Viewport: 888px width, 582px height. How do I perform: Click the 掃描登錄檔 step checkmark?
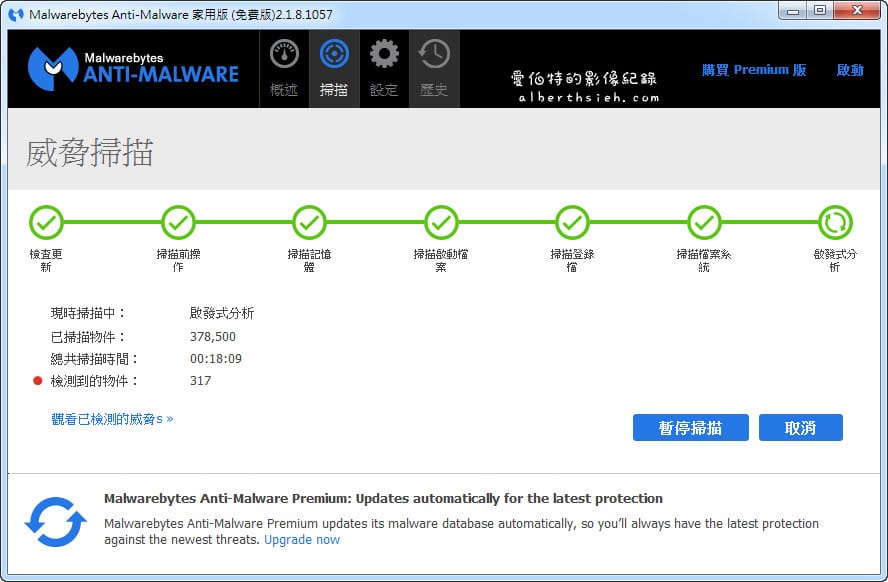572,222
